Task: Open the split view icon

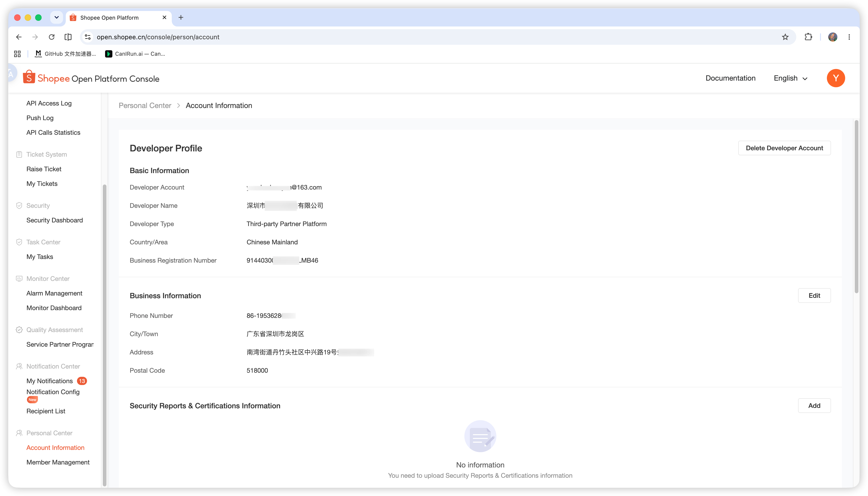Action: tap(68, 37)
